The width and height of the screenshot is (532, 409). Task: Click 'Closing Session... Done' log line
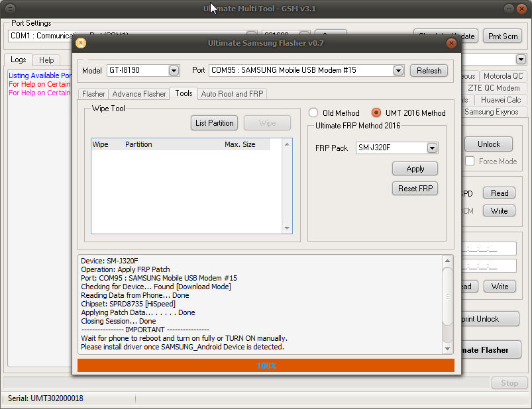pos(118,321)
